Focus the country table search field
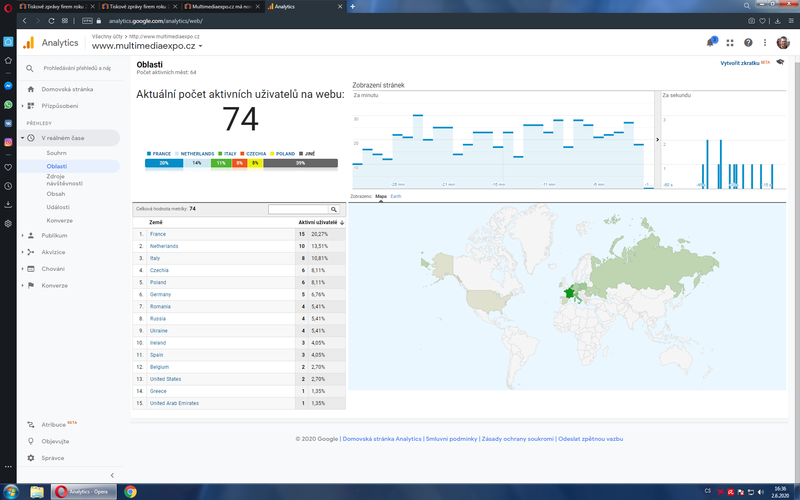Image resolution: width=800 pixels, height=500 pixels. 298,209
